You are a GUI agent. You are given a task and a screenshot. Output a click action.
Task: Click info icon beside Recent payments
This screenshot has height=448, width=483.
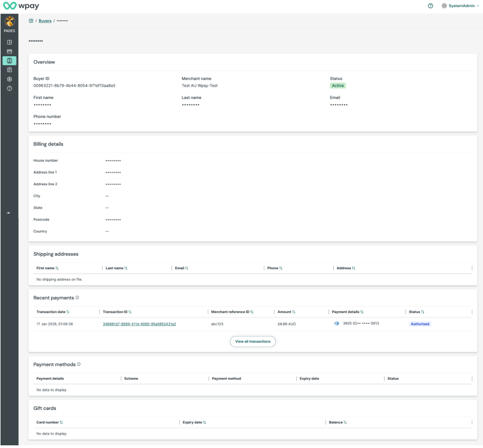tap(78, 298)
